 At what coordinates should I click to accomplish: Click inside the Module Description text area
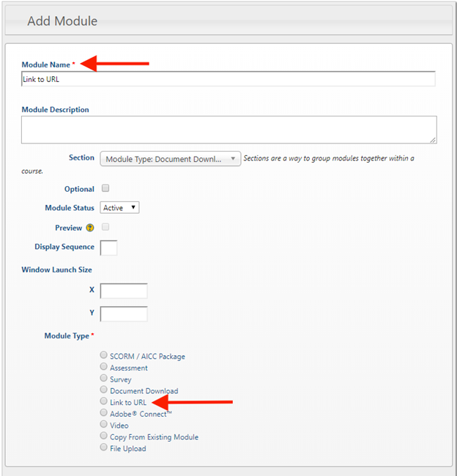(x=229, y=130)
